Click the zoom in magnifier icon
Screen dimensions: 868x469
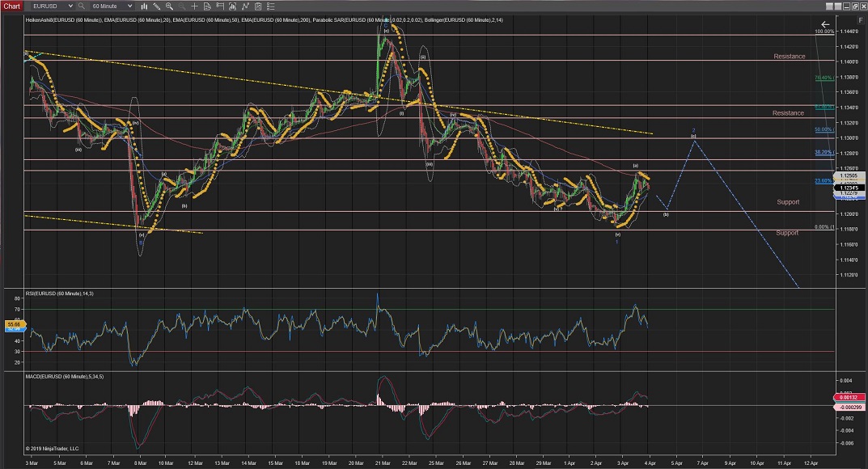coord(169,6)
